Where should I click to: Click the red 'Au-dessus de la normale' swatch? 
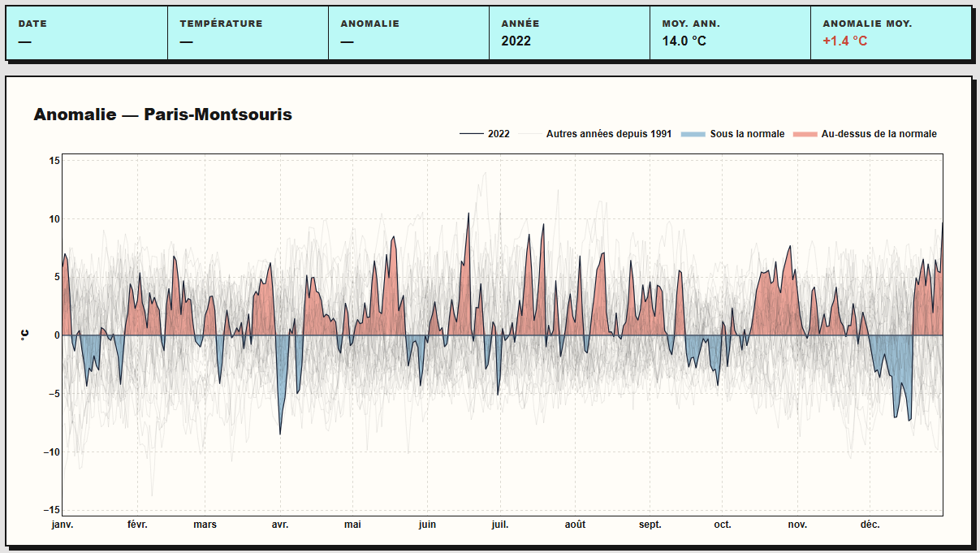click(x=804, y=134)
